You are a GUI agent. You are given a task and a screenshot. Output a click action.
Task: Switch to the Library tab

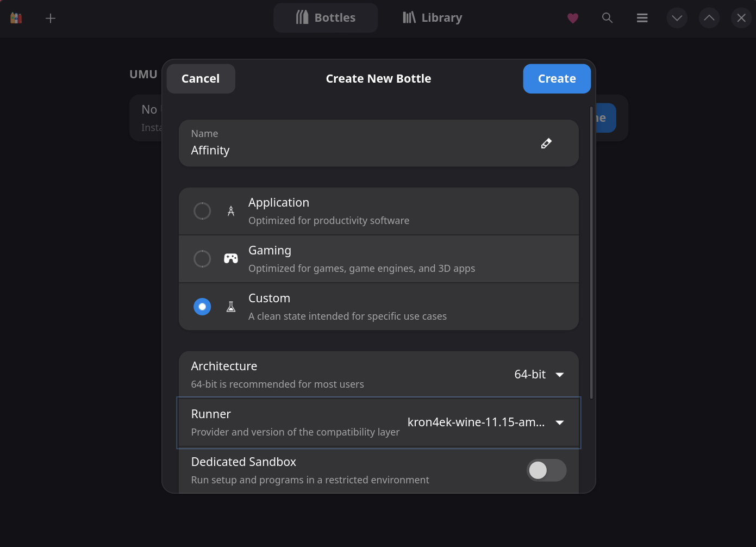(432, 18)
